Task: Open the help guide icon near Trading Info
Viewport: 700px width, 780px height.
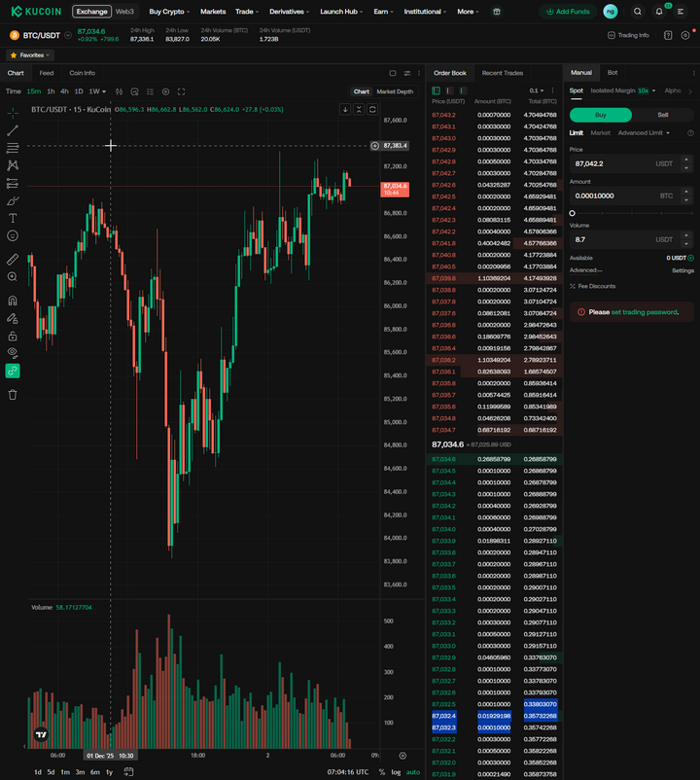Action: click(668, 35)
